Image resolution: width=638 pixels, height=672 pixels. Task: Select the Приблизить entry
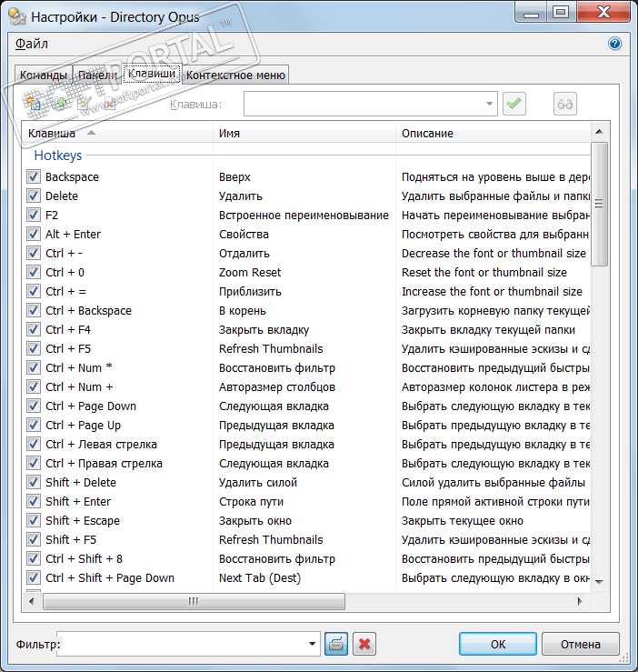250,291
